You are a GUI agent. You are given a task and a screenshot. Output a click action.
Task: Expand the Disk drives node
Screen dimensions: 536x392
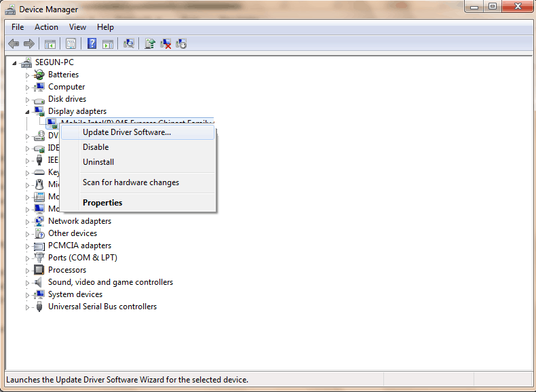[x=27, y=100]
